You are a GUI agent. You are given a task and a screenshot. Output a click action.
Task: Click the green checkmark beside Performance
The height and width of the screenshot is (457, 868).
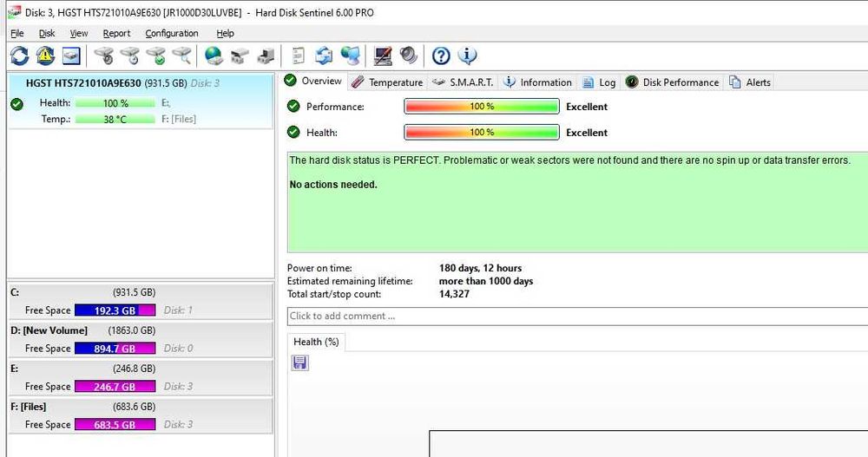[x=293, y=106]
